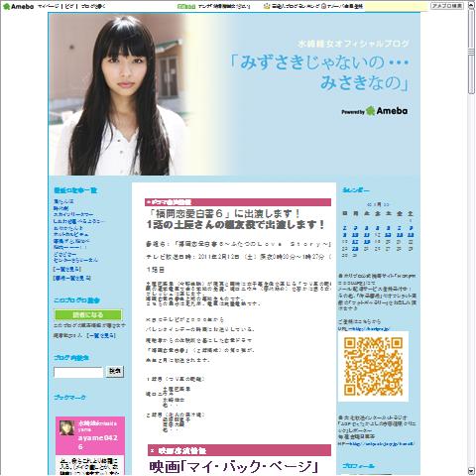This screenshot has height=476, width=476.
Task: Click the Ameba member registration icon
Action: point(324,6)
